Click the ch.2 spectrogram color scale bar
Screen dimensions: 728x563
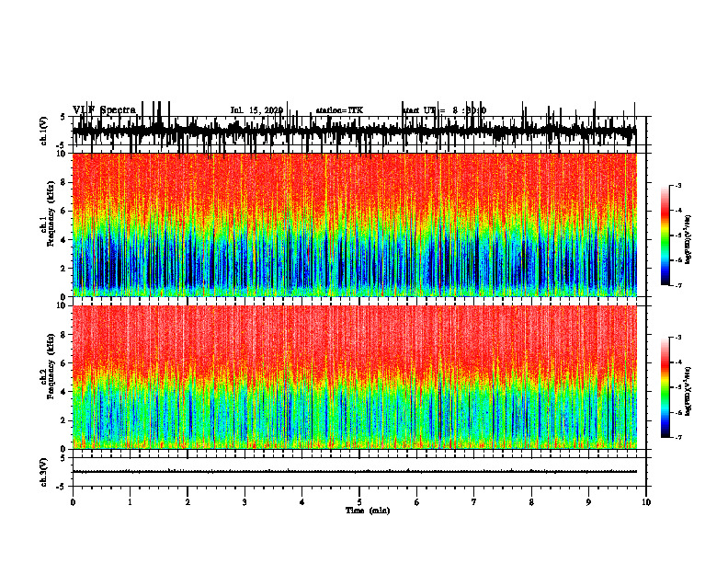point(665,387)
